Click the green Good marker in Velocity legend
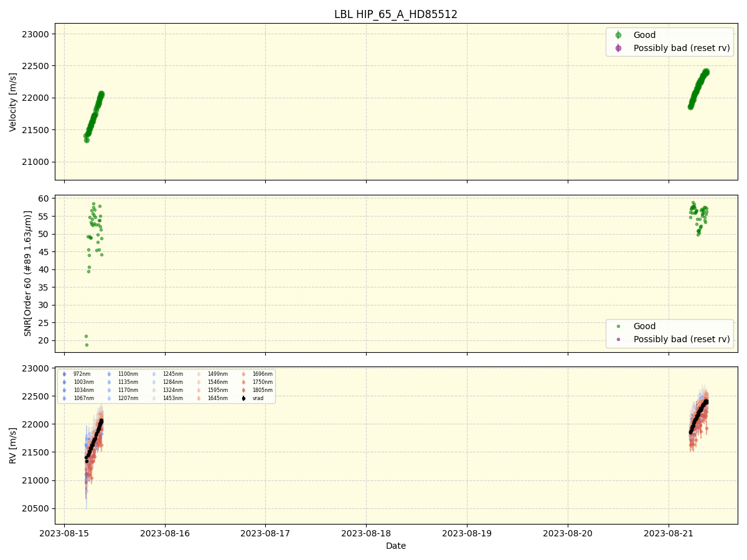Screen dimensions: 747x560 [x=618, y=35]
